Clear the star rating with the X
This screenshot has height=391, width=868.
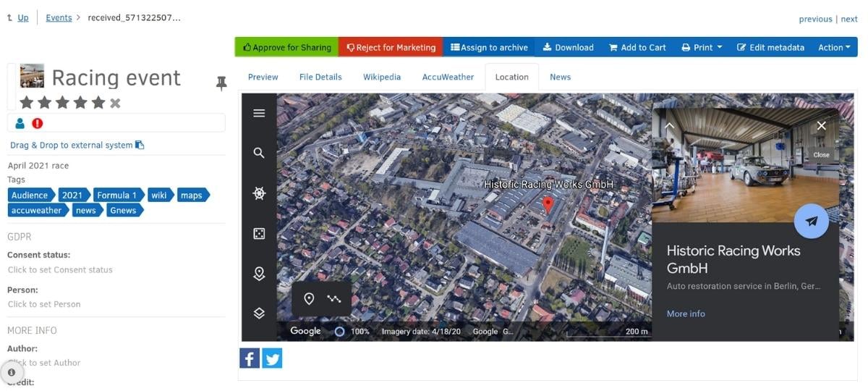[115, 103]
